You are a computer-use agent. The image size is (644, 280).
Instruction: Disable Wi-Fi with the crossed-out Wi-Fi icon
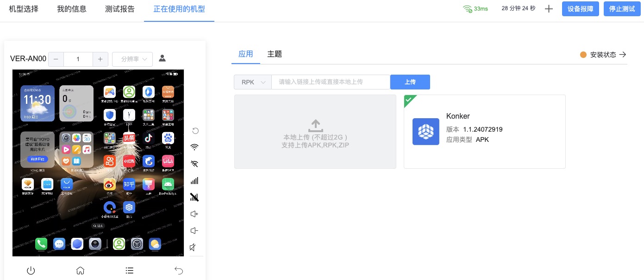(x=195, y=164)
